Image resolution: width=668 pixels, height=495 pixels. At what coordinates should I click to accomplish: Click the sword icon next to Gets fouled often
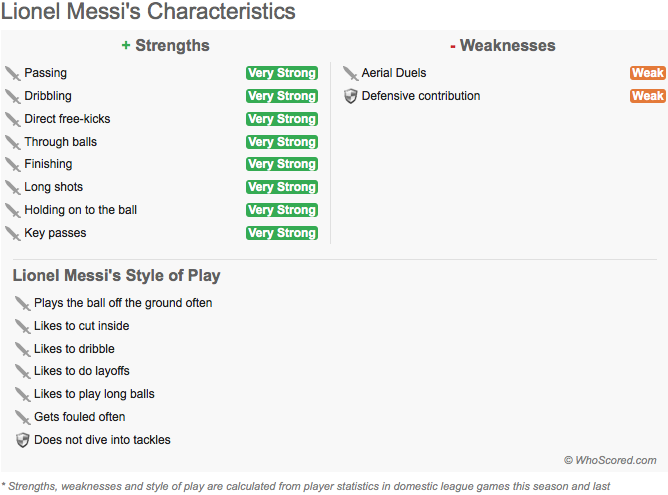(x=22, y=417)
